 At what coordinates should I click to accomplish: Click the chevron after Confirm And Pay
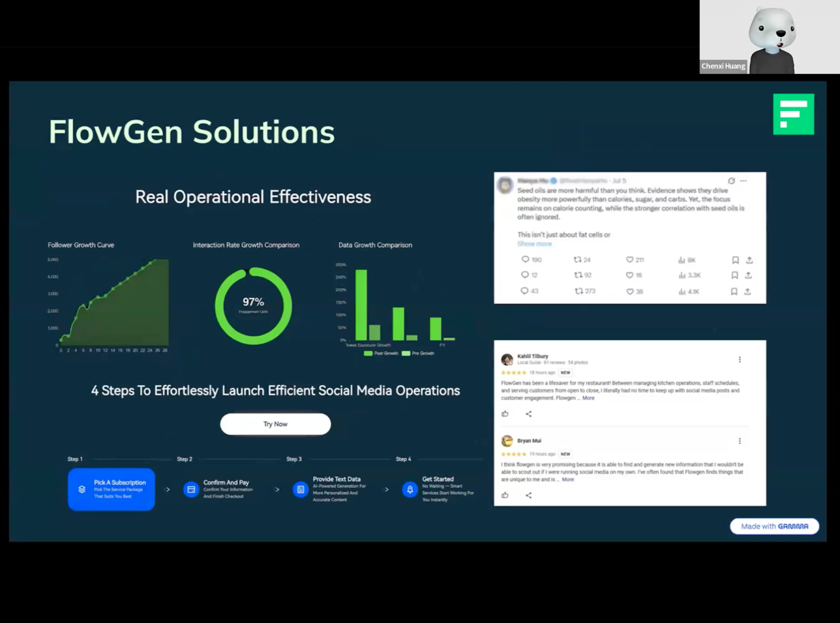tap(277, 490)
